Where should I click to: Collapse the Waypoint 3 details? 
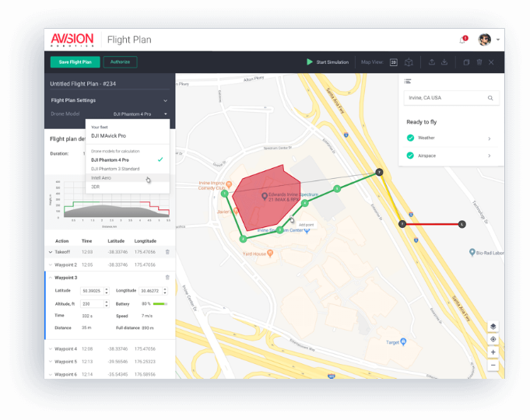click(x=51, y=278)
